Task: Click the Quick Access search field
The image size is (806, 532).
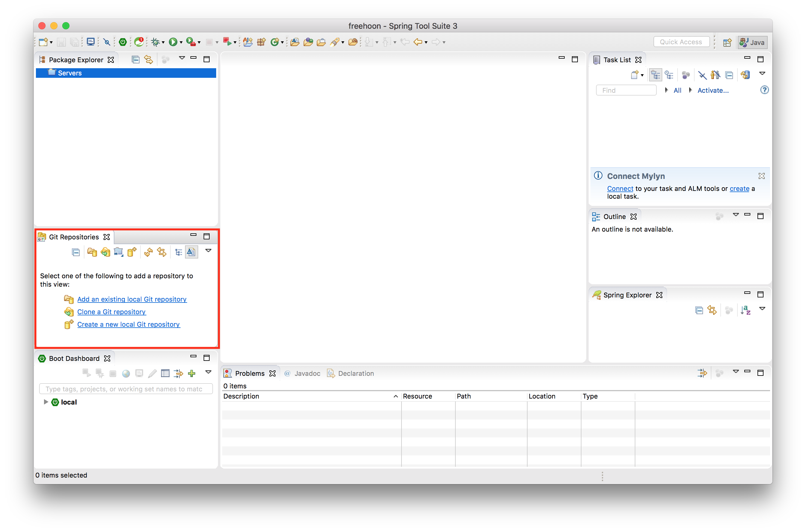Action: pos(681,42)
